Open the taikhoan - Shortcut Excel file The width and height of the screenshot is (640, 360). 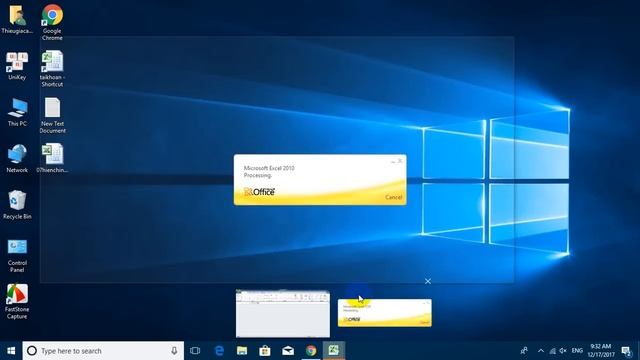point(52,69)
